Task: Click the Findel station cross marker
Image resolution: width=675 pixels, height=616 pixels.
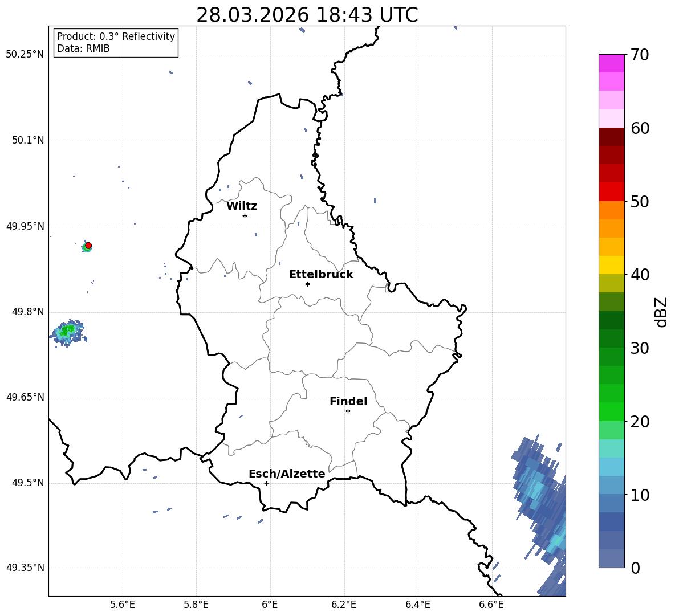Action: tap(348, 411)
